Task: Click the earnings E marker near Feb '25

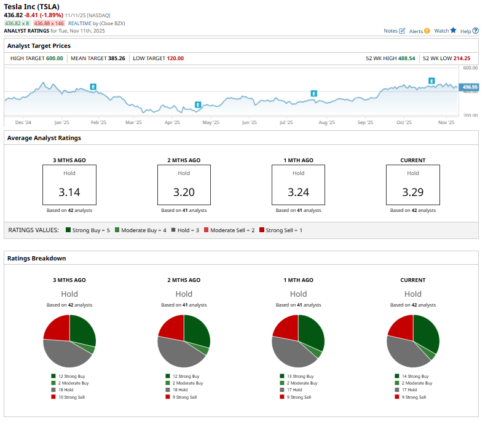Action: [93, 87]
